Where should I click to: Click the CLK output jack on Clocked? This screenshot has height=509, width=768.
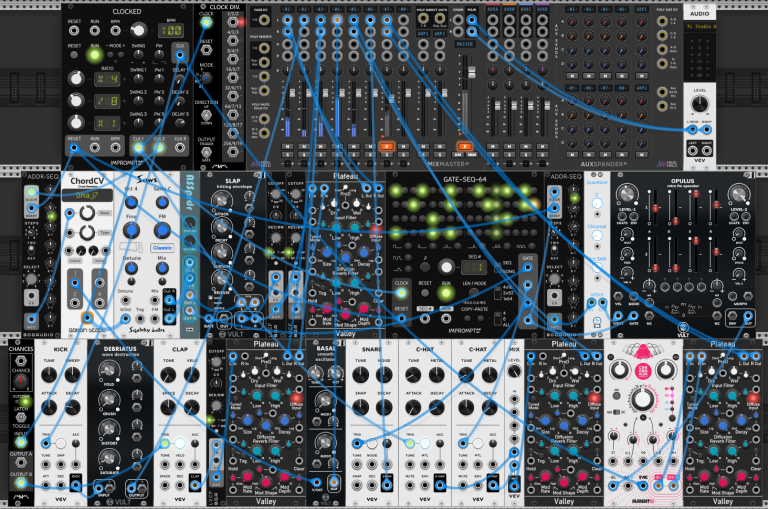[x=180, y=55]
